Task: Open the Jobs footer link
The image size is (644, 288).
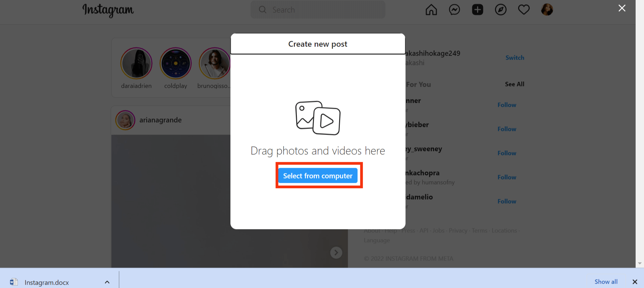Action: [438, 231]
